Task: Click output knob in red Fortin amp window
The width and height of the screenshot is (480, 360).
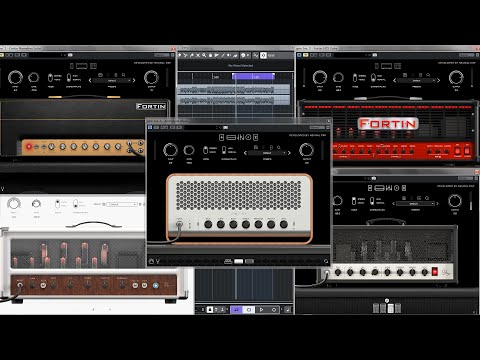Action: point(456,78)
